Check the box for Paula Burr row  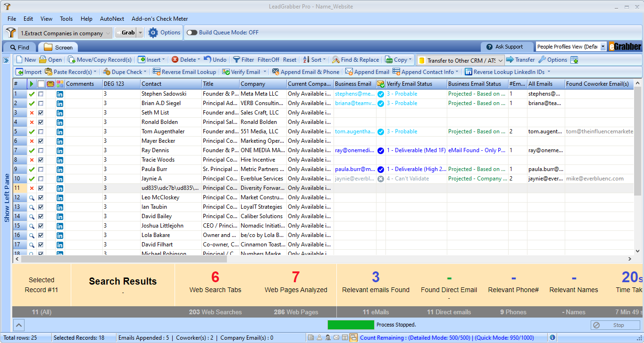coord(41,169)
